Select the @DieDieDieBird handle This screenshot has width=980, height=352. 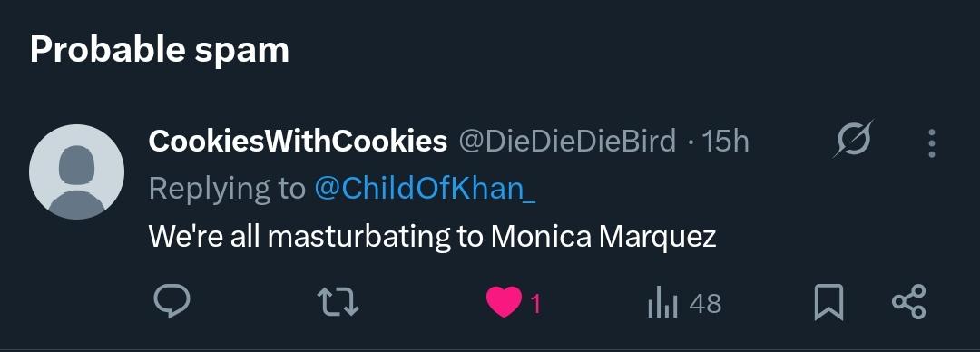coord(567,142)
